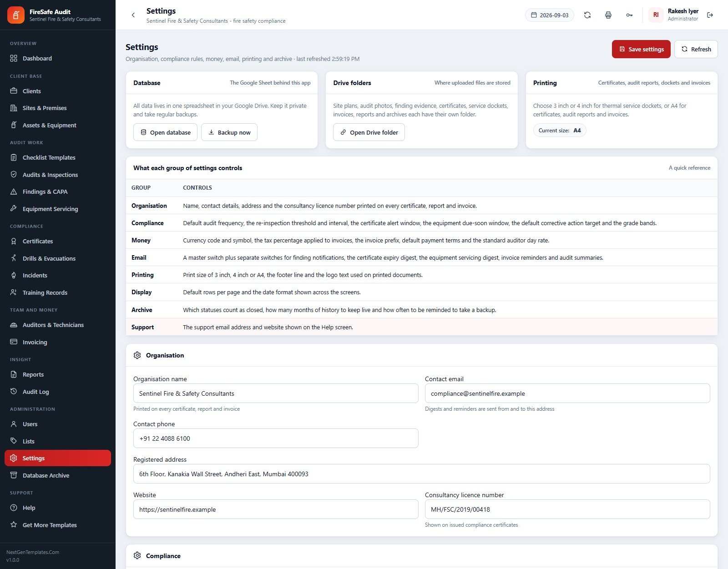Click the Contact email input field
Image resolution: width=728 pixels, height=569 pixels.
coord(567,393)
